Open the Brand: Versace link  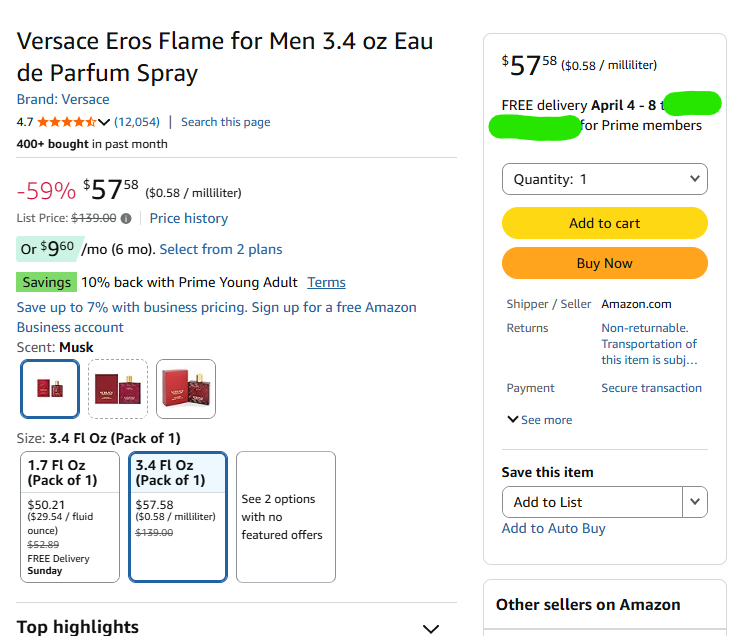click(63, 100)
